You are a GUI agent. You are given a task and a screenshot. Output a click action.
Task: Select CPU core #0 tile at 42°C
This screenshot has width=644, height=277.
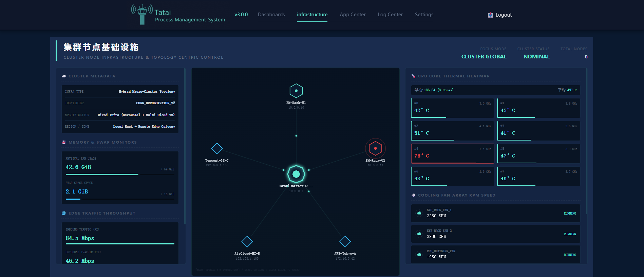(x=452, y=108)
